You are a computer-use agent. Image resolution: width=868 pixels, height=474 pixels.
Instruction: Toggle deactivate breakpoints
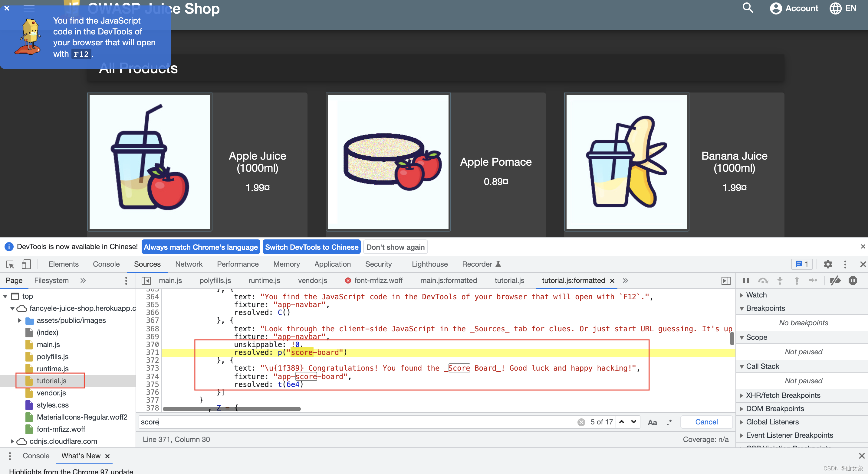835,281
